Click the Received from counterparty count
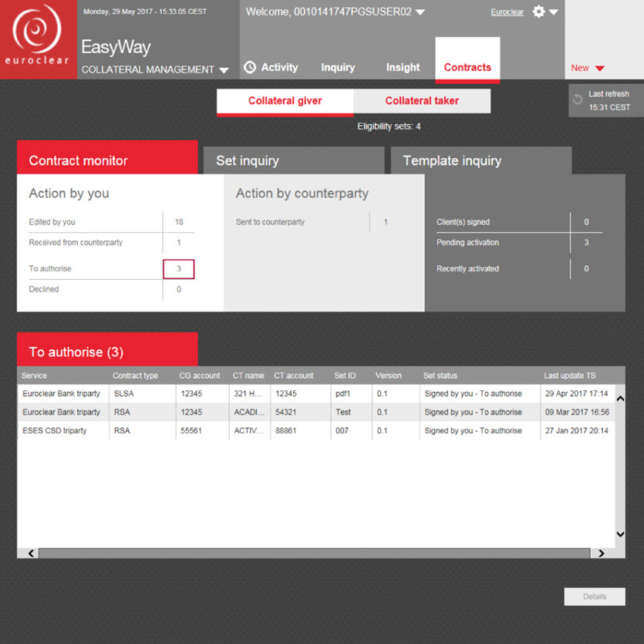This screenshot has height=644, width=644. 179,243
